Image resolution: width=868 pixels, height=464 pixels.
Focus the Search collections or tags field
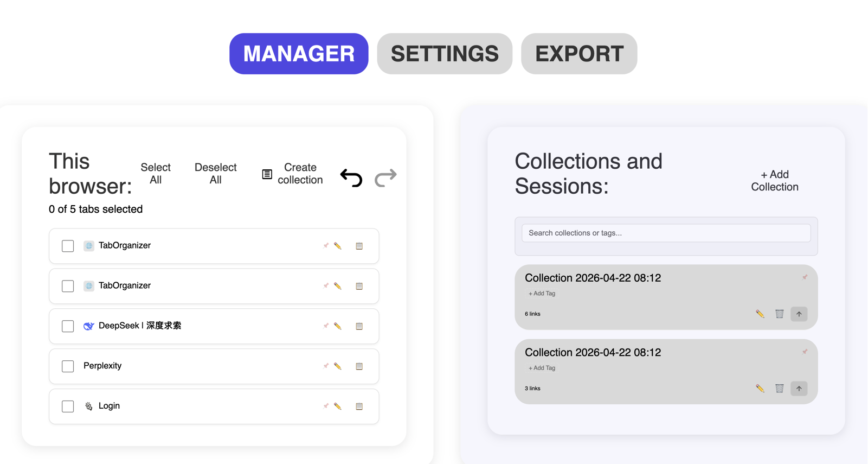666,233
